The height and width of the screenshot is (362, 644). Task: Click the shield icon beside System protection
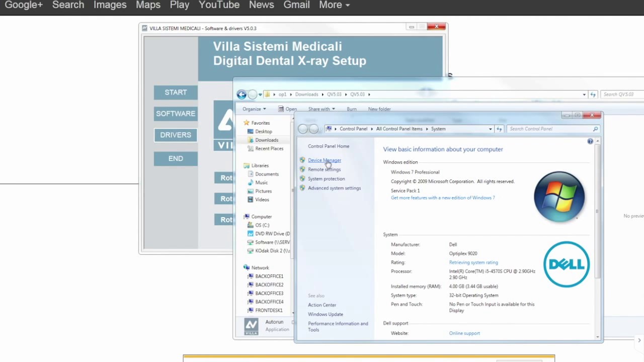(302, 179)
